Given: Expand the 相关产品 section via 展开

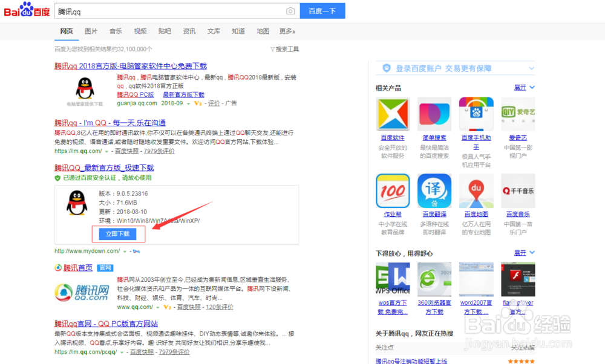Looking at the screenshot, I should (x=524, y=88).
